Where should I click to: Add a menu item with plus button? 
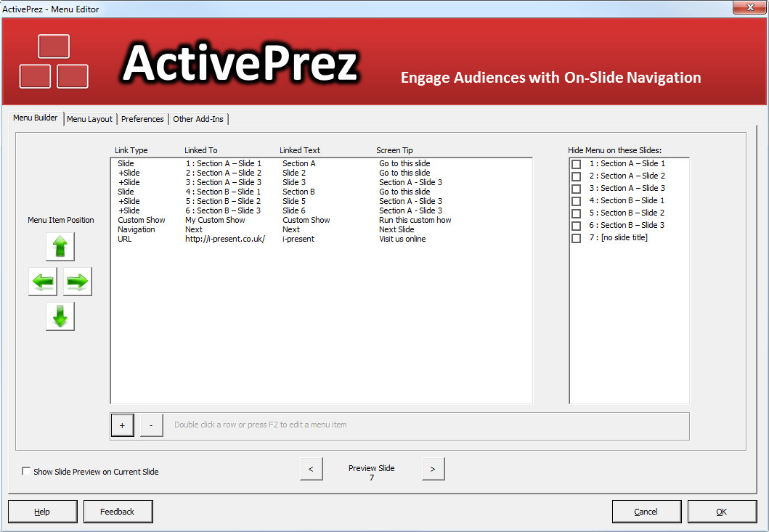(x=123, y=425)
